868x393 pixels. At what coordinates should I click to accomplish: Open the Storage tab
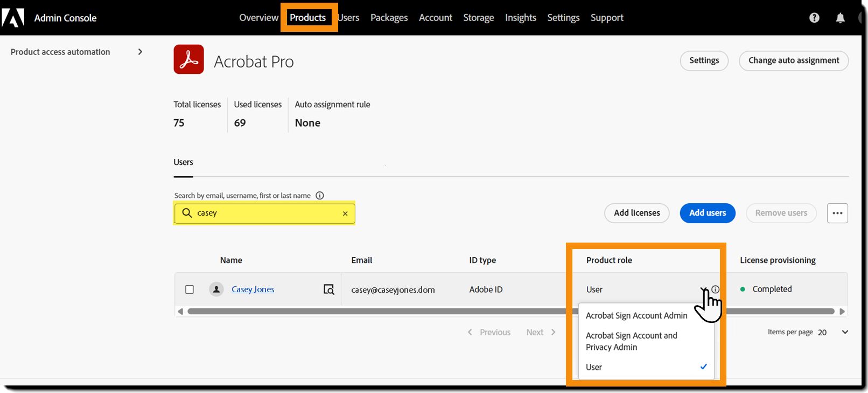tap(478, 18)
